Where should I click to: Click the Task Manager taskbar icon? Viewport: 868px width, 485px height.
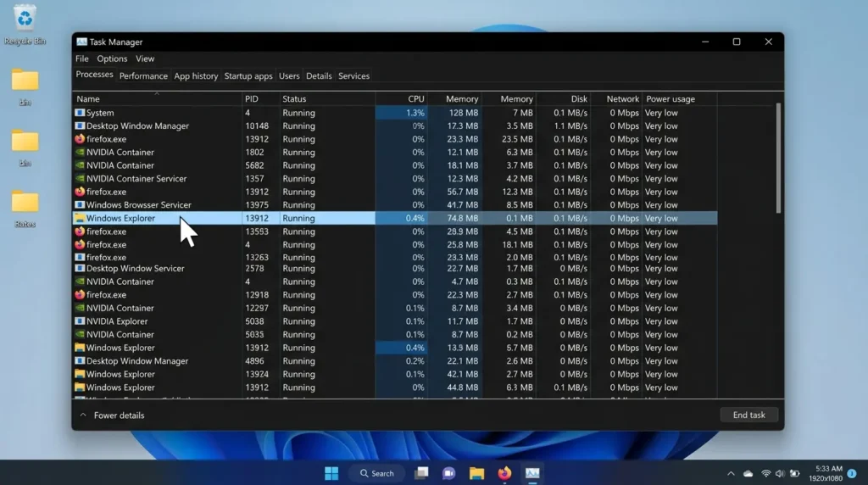(532, 473)
